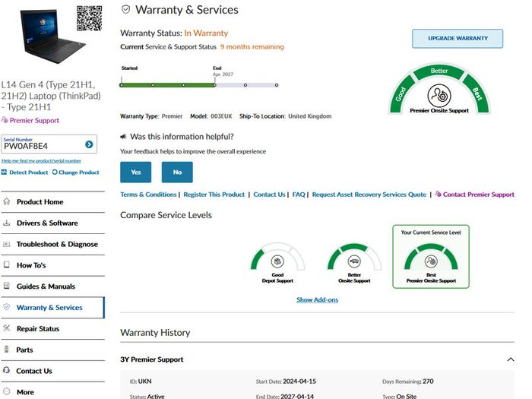Click the Premier Onsite Support gauge icon
532x399 pixels.
(439, 96)
